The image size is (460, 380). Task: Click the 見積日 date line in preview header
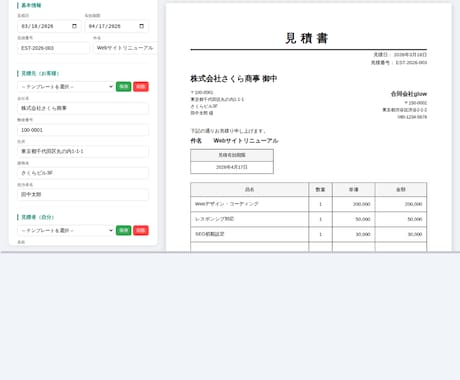(x=400, y=55)
